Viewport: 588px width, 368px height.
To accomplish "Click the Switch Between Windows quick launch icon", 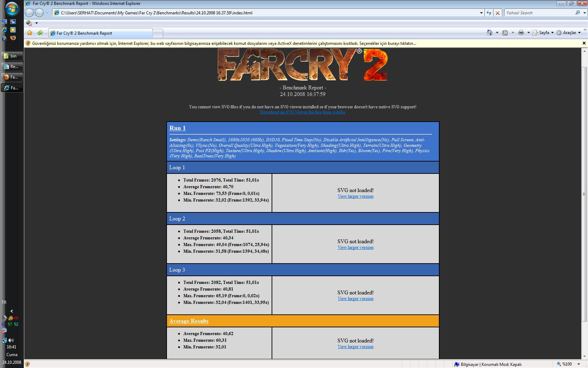I will click(x=13, y=22).
